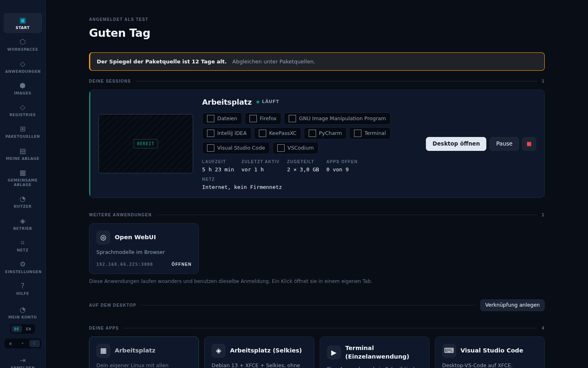Check the PyCharm box
This screenshot has height=368, width=588.
[x=312, y=133]
